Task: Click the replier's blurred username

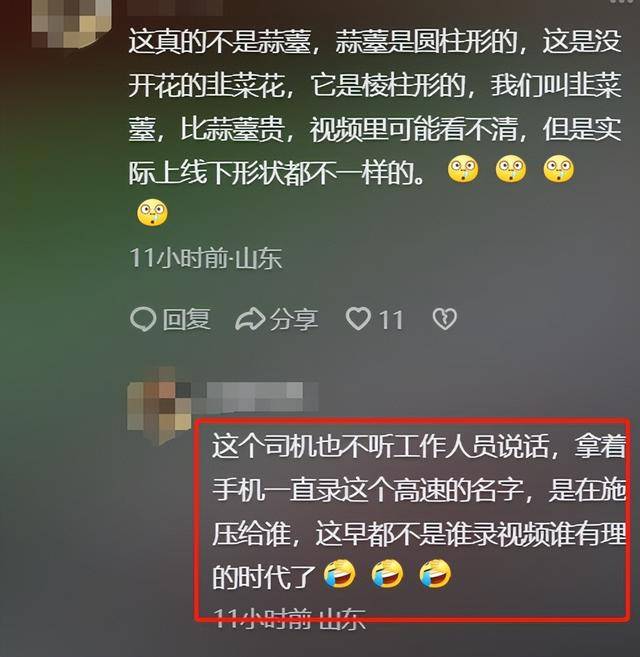Action: (x=254, y=396)
